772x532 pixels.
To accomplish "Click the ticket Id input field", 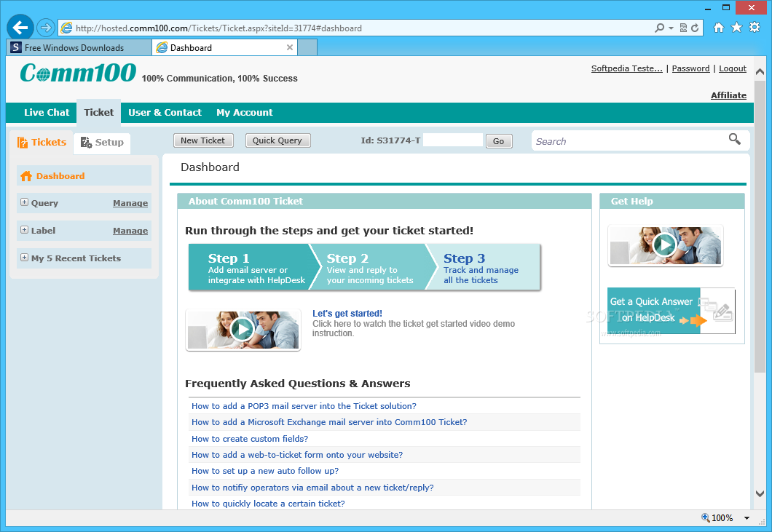I will 453,140.
